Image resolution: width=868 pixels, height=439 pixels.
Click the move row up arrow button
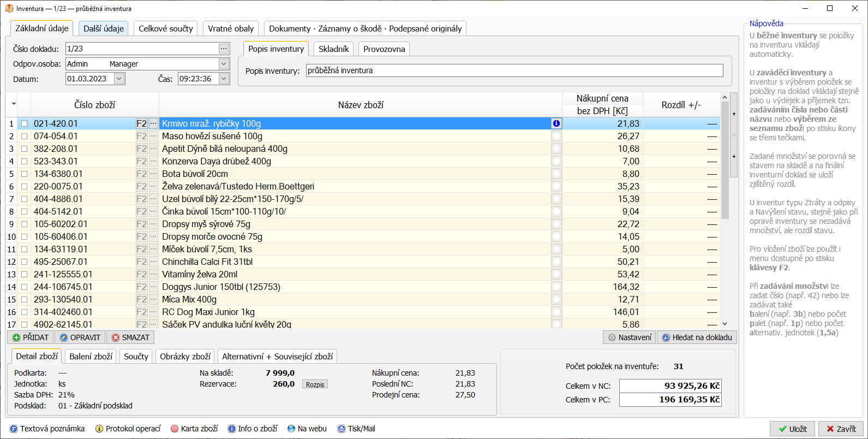(734, 114)
